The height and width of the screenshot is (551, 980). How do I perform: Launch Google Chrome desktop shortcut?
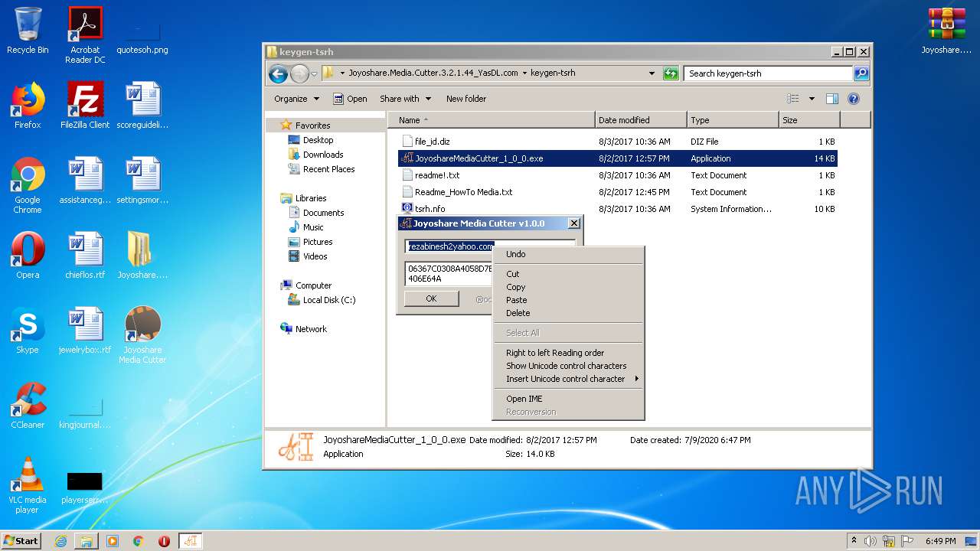tap(28, 185)
